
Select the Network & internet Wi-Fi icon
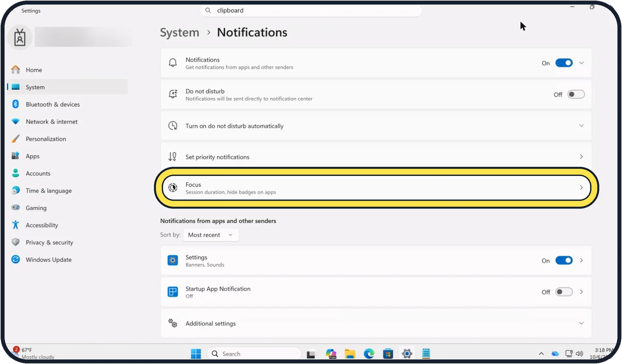16,122
